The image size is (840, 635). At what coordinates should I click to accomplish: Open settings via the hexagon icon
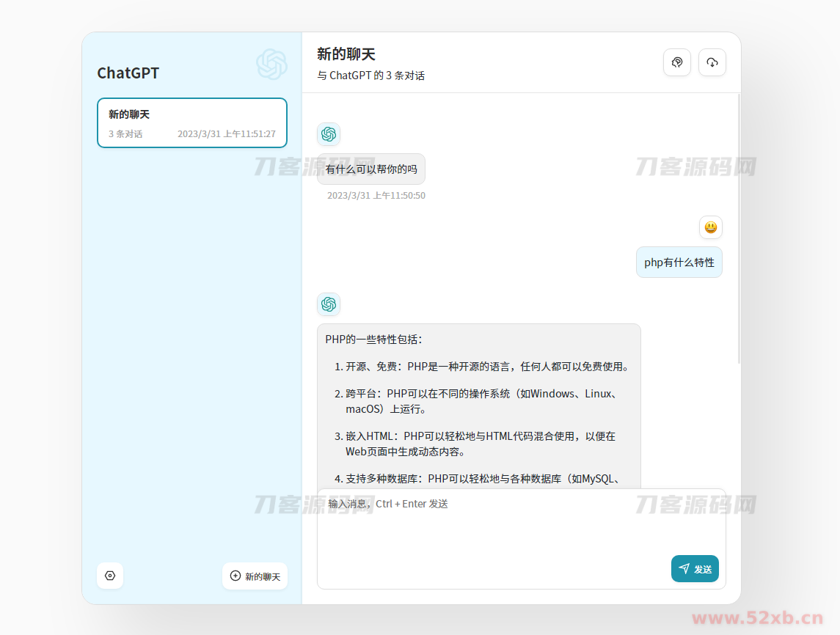pyautogui.click(x=110, y=576)
